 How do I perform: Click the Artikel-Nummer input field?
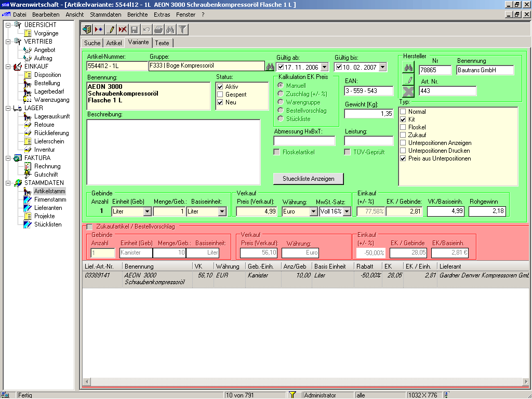[117, 66]
